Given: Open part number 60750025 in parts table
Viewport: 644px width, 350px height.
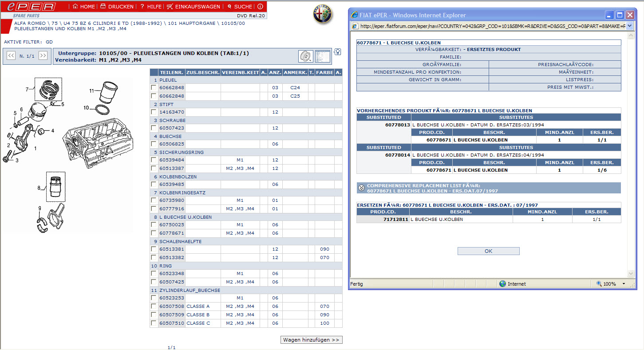Looking at the screenshot, I should [x=172, y=225].
